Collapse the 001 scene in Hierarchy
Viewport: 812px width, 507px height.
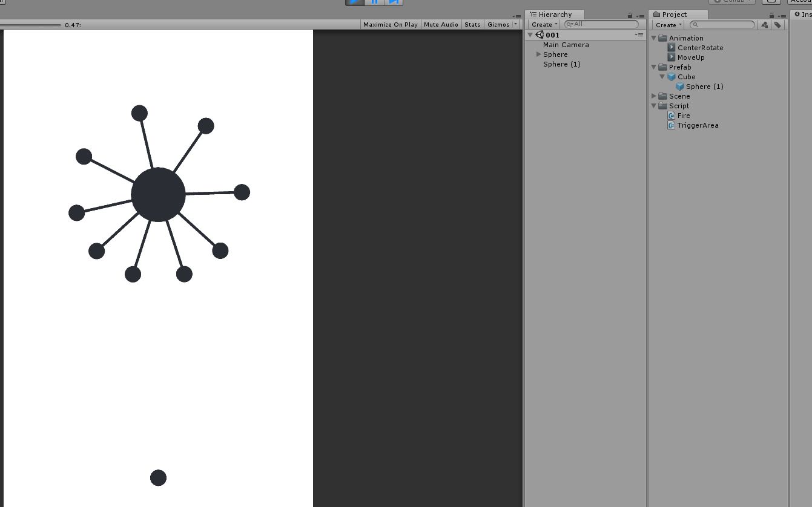(x=530, y=35)
